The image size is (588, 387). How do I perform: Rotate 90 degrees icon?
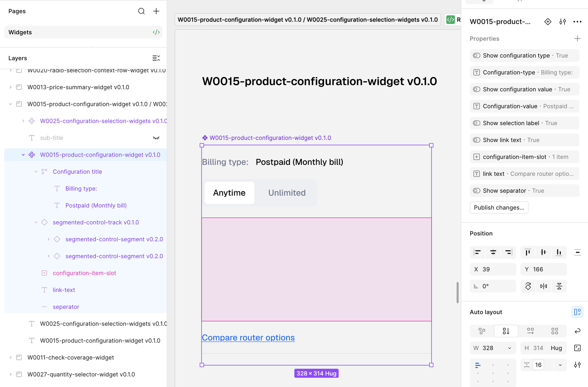[528, 286]
